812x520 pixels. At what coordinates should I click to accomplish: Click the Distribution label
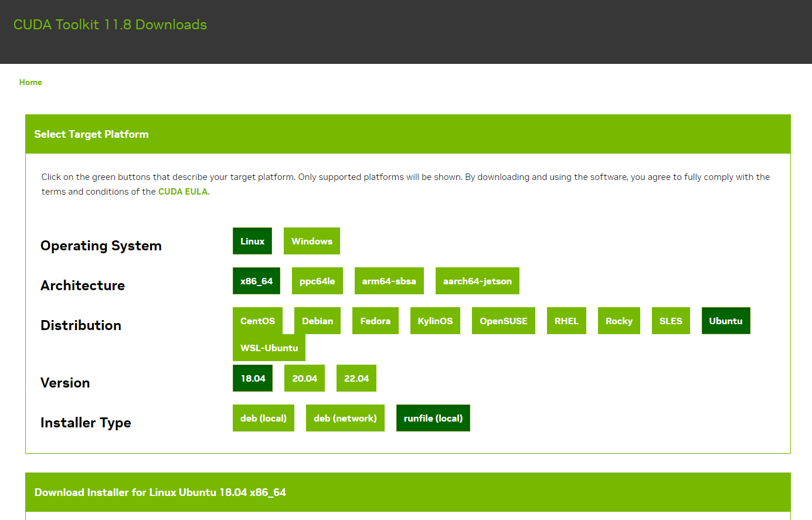pos(81,325)
